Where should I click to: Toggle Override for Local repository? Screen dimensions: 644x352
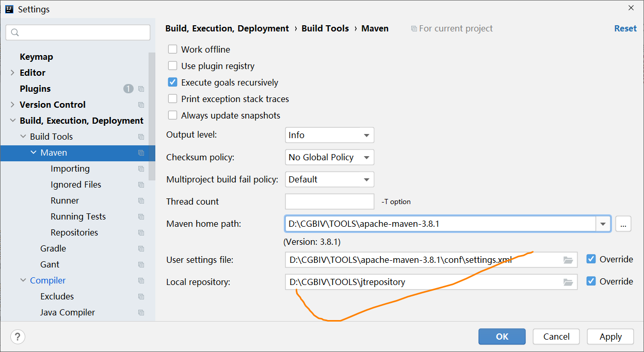[591, 281]
